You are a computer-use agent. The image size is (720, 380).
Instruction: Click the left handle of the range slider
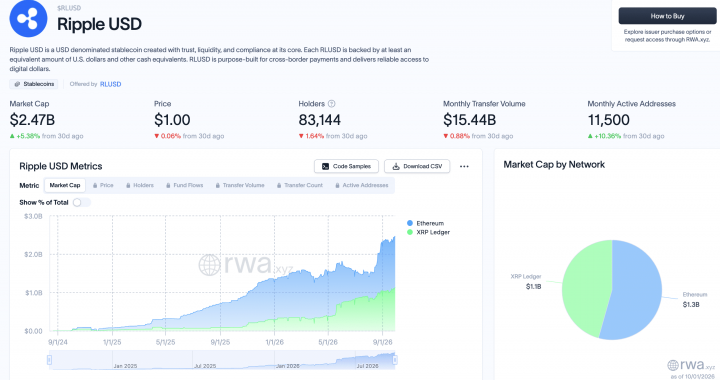(50, 360)
